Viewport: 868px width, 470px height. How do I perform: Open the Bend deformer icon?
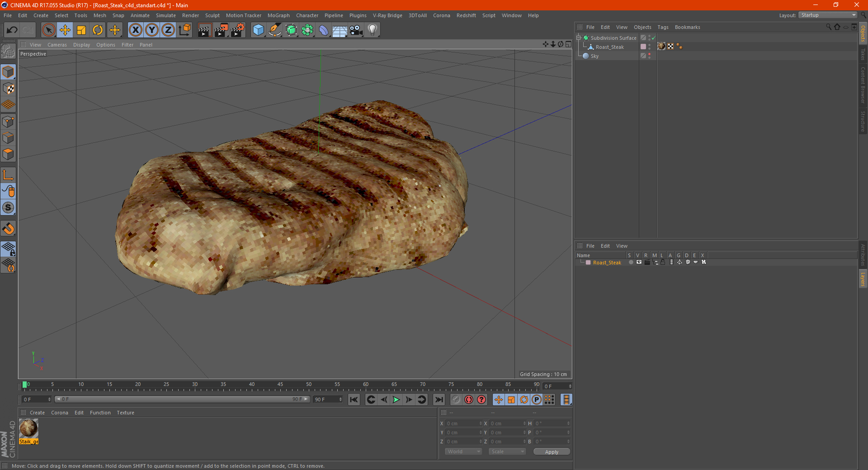[324, 30]
